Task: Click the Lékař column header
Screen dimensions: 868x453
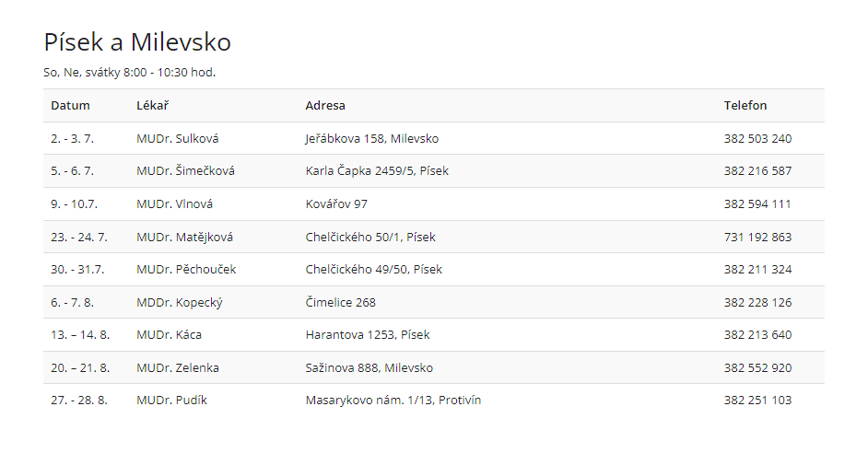Action: click(152, 106)
